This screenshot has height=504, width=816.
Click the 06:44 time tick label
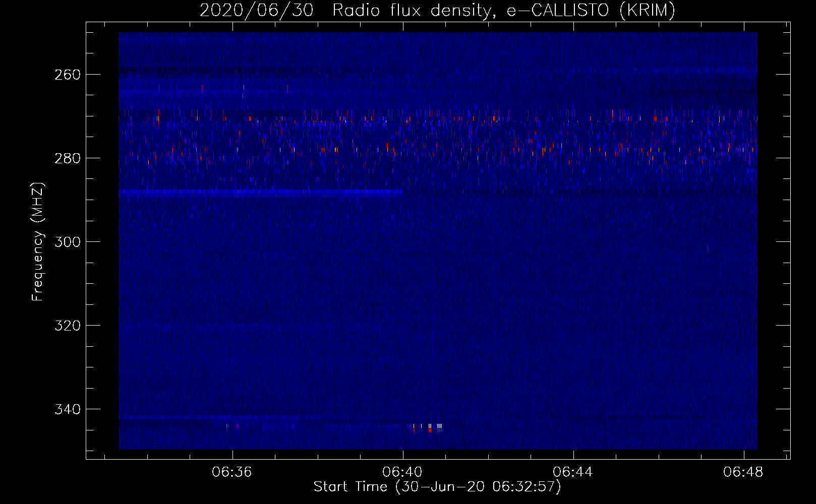pyautogui.click(x=573, y=472)
